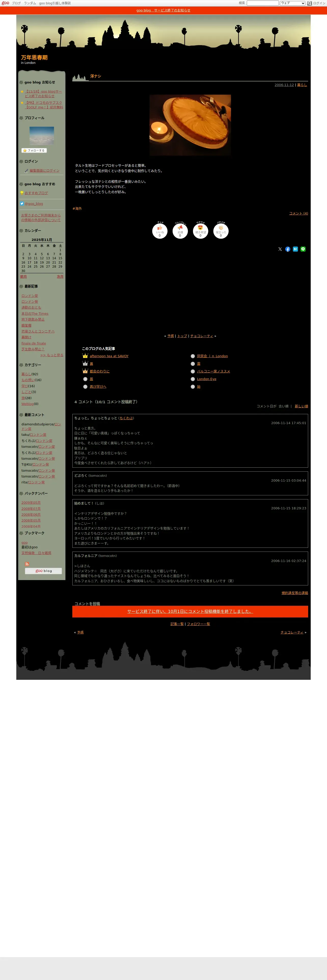Click the フォローする follow button

coord(34,150)
